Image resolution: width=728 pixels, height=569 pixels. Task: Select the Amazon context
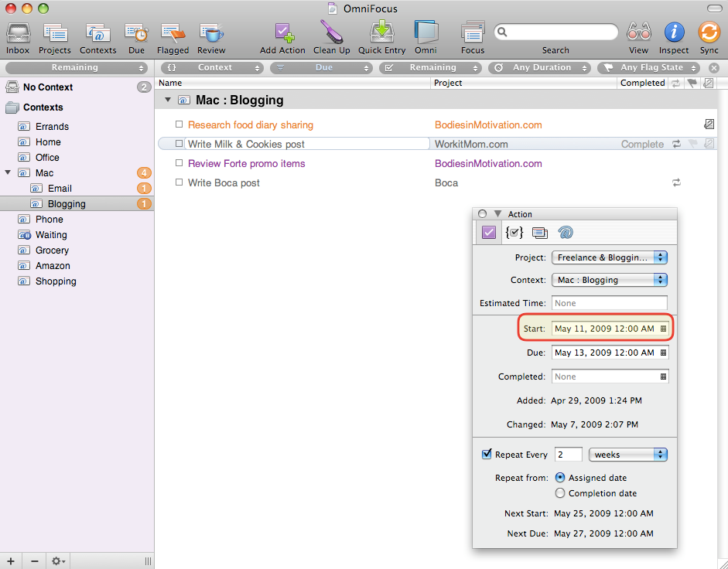(x=53, y=265)
